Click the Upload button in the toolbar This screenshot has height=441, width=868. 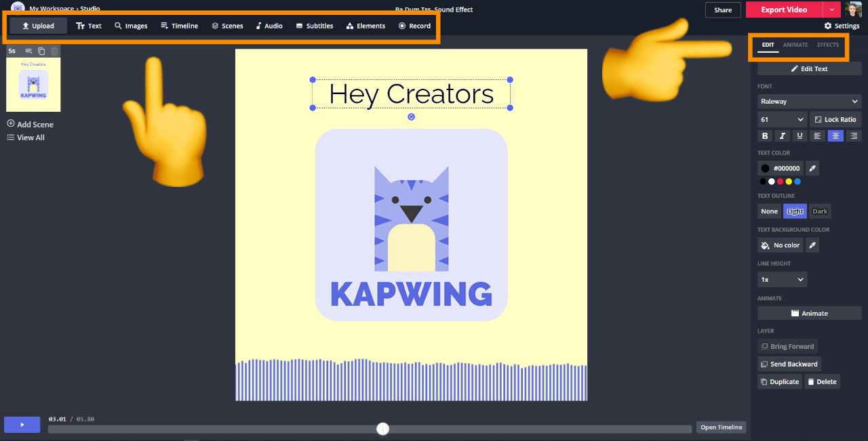click(38, 26)
